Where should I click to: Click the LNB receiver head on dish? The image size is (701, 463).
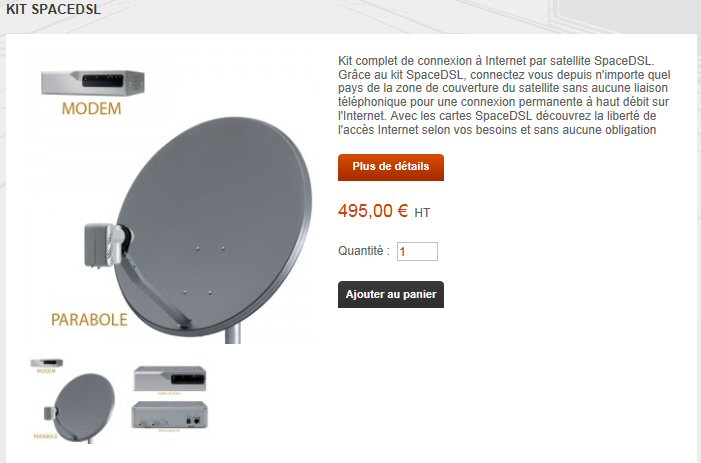pos(107,245)
